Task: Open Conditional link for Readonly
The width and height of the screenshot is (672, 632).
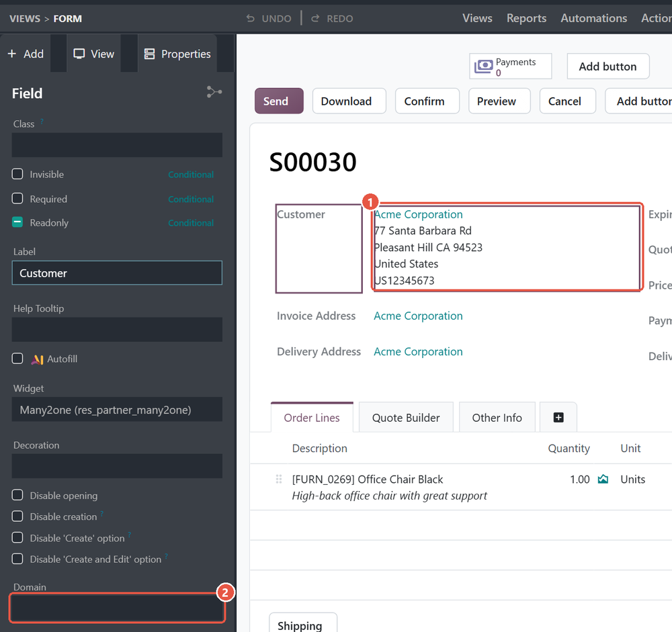Action: pos(191,223)
